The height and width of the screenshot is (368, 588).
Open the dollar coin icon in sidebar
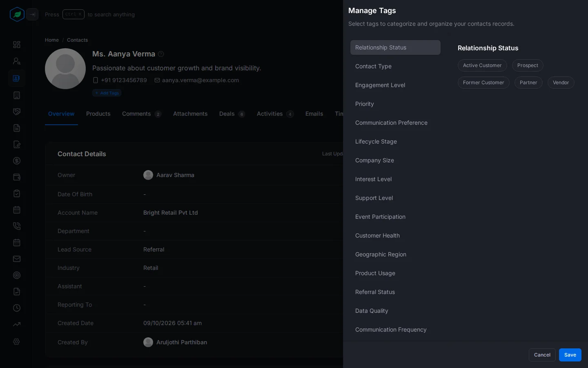pos(17,161)
